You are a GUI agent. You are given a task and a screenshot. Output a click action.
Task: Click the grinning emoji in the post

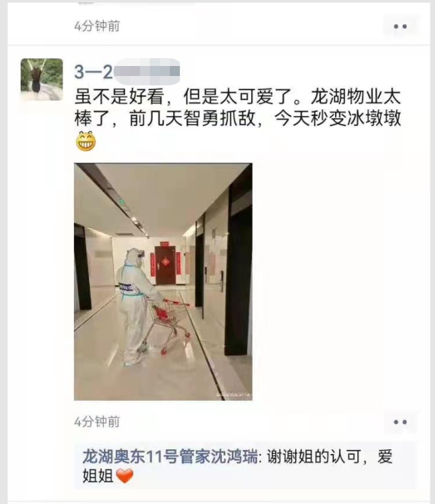86,141
